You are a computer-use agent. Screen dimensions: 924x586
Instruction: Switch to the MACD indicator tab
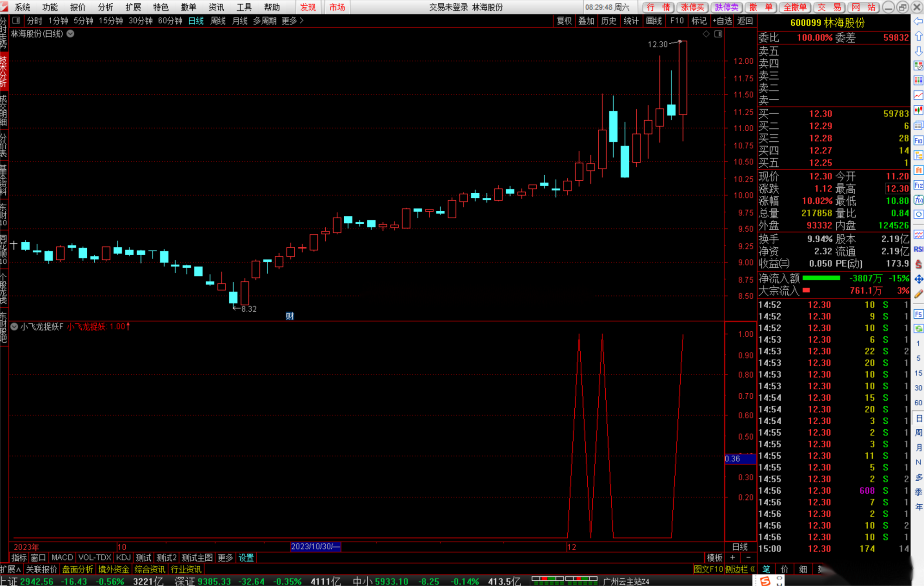click(62, 558)
